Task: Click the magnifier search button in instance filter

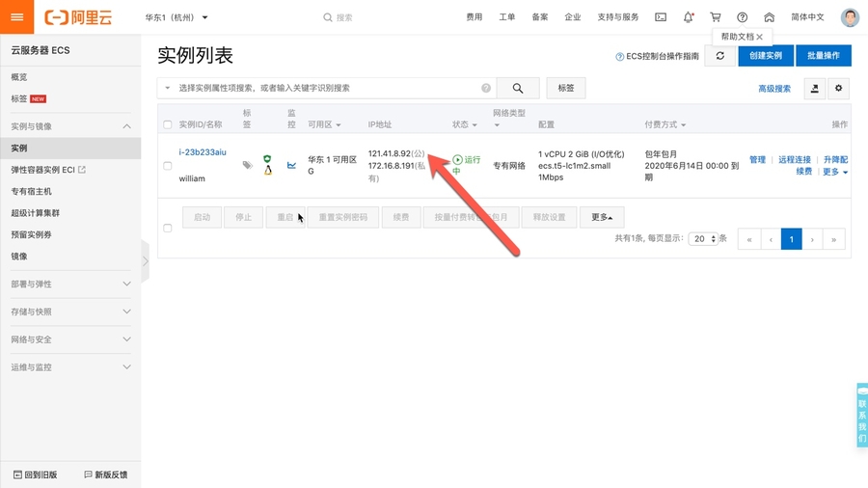Action: point(518,88)
